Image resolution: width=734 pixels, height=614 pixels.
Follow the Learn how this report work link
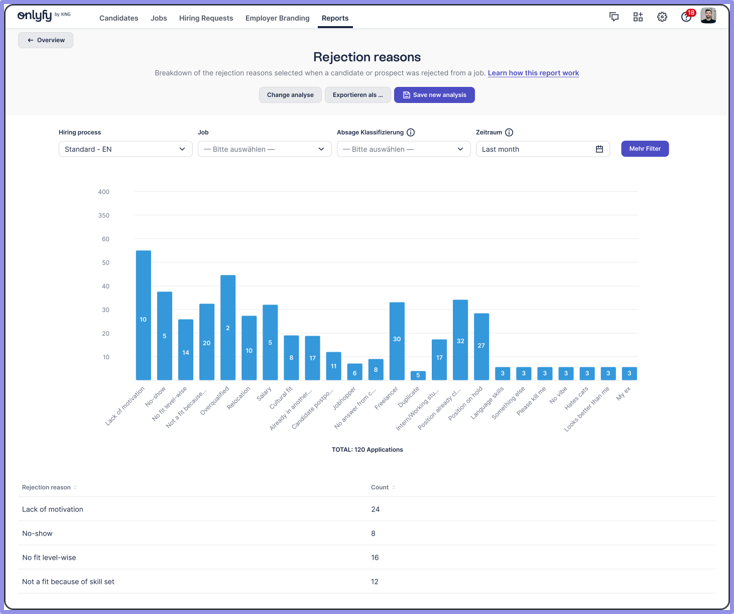point(533,73)
